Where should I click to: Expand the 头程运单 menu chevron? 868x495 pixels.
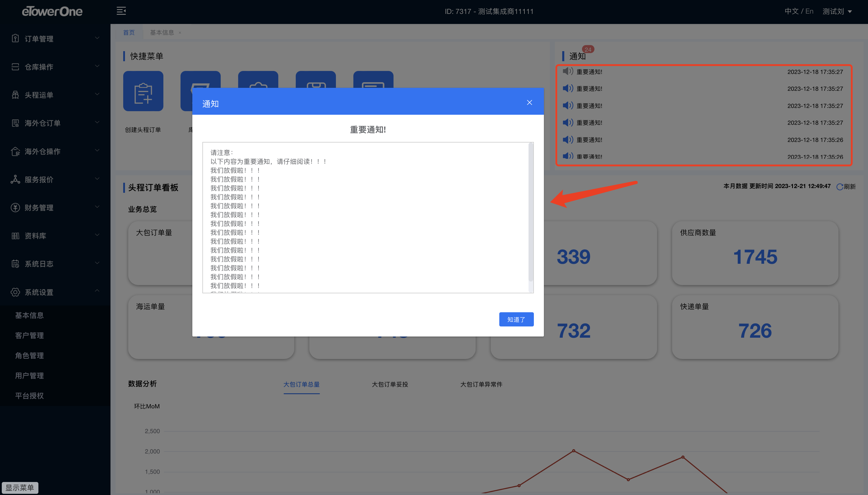pos(97,94)
